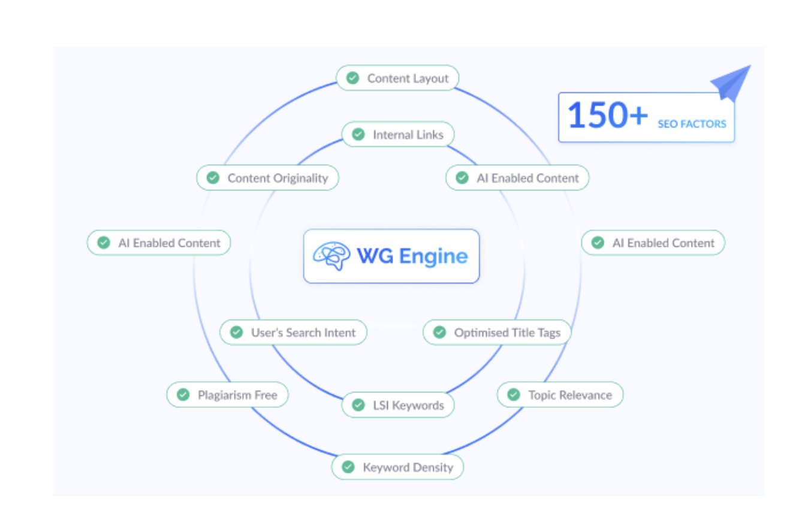Click the checkmark icon on Topic Relevance

[x=514, y=395]
